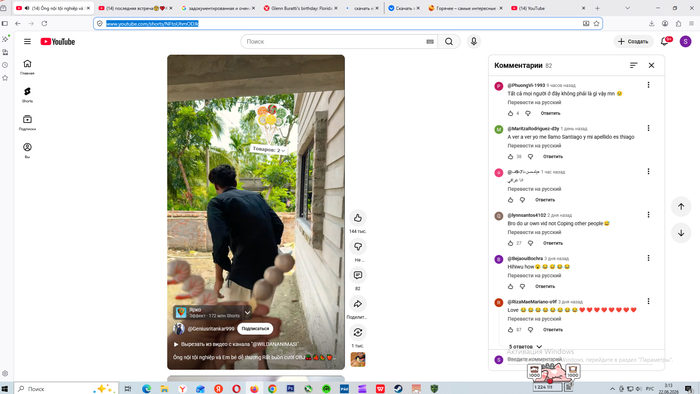
Task: Subscribe to @Geniusritankar999 channel
Action: tap(255, 328)
